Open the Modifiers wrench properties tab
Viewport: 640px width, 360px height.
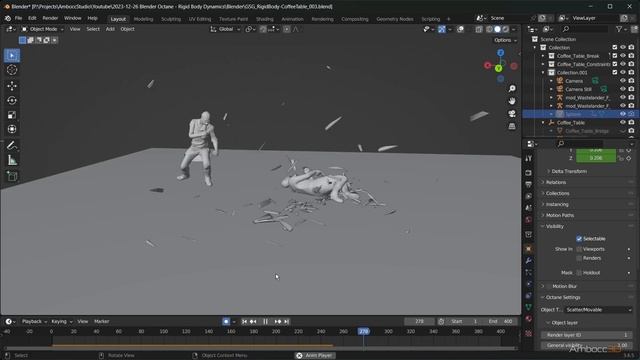click(x=529, y=260)
